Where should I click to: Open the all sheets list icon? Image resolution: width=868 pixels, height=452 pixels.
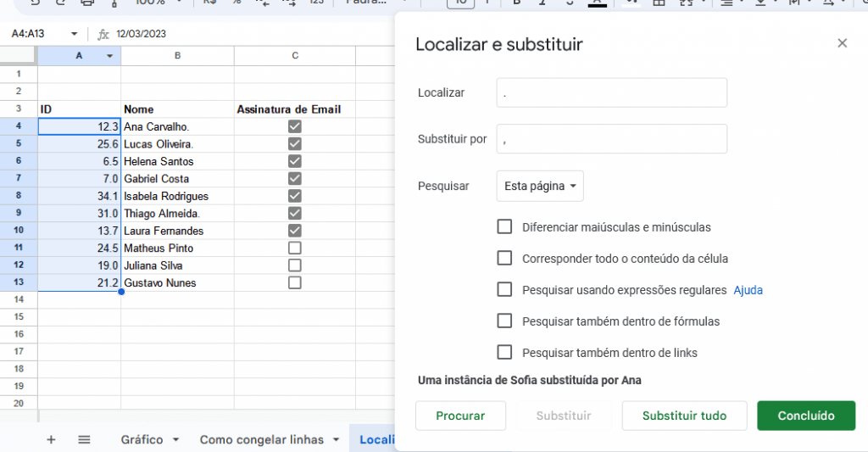tap(84, 439)
